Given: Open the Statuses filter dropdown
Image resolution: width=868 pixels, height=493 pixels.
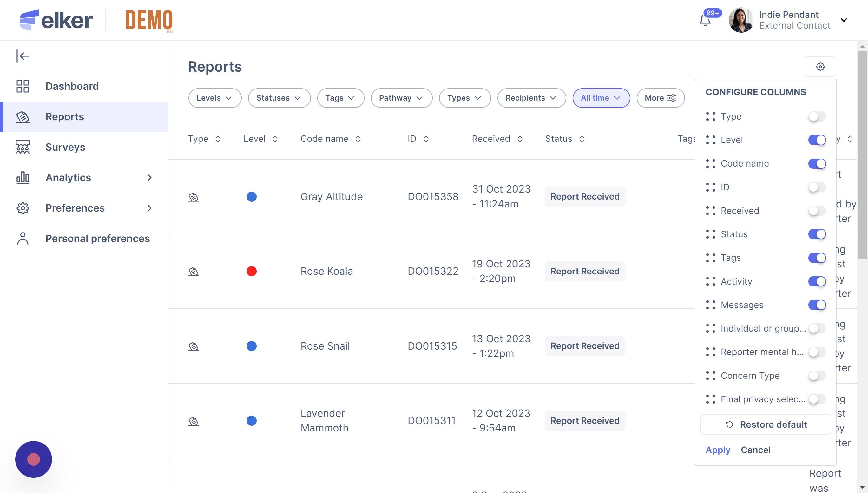Looking at the screenshot, I should [x=279, y=98].
